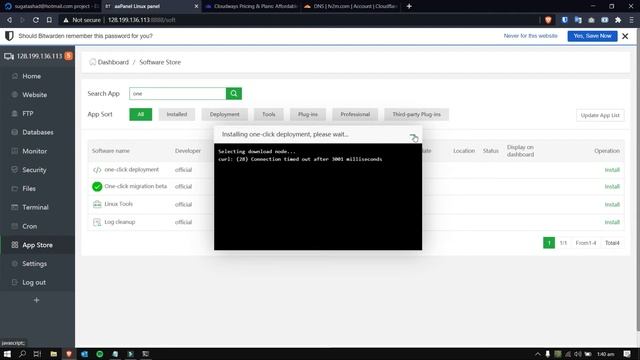Viewport: 640px width, 360px height.
Task: Click the Update App List button
Action: pos(600,115)
